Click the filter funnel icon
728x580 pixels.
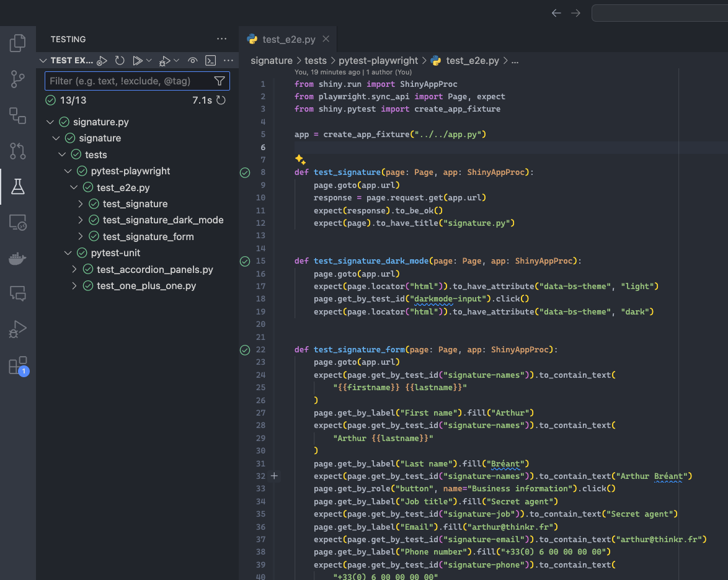[x=220, y=81]
